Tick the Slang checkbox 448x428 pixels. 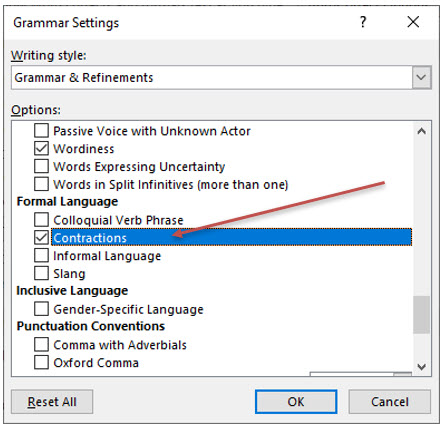tap(41, 273)
